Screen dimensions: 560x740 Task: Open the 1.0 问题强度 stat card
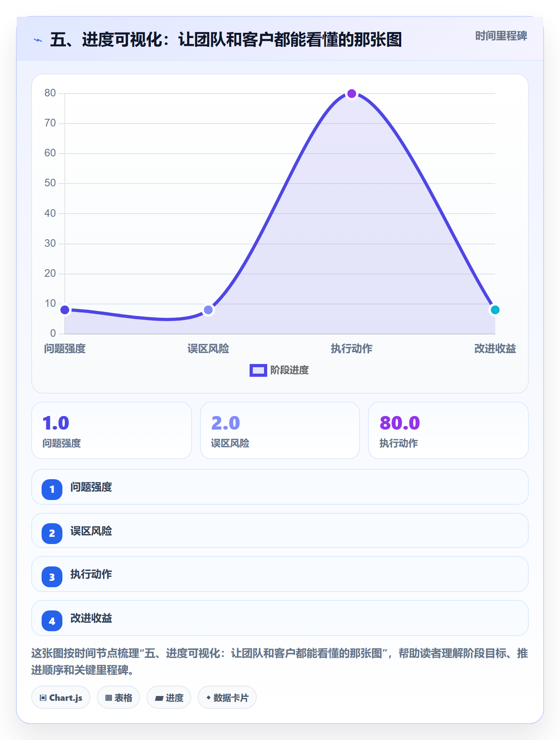click(112, 430)
